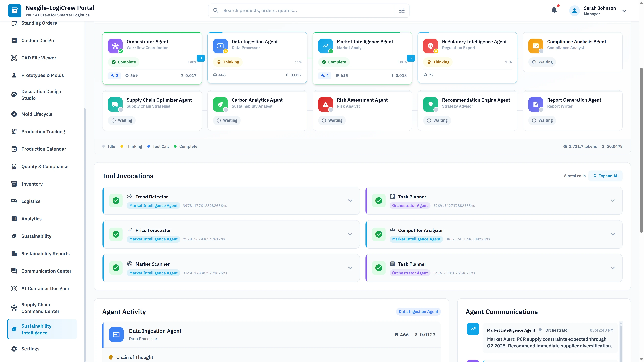Open the AI Container Designer icon
Image resolution: width=644 pixels, height=362 pixels.
(14, 288)
